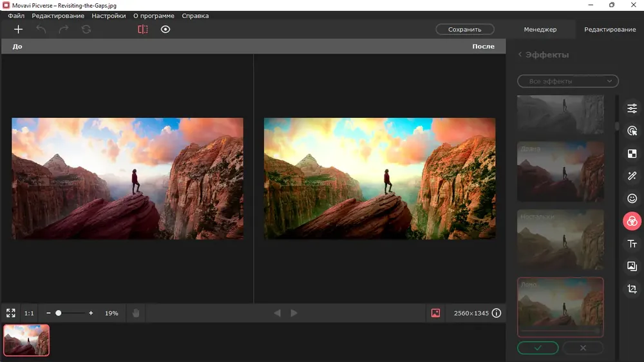Screen dimensions: 644x362
Task: Select the Драма effect thumbnail
Action: coord(560,171)
